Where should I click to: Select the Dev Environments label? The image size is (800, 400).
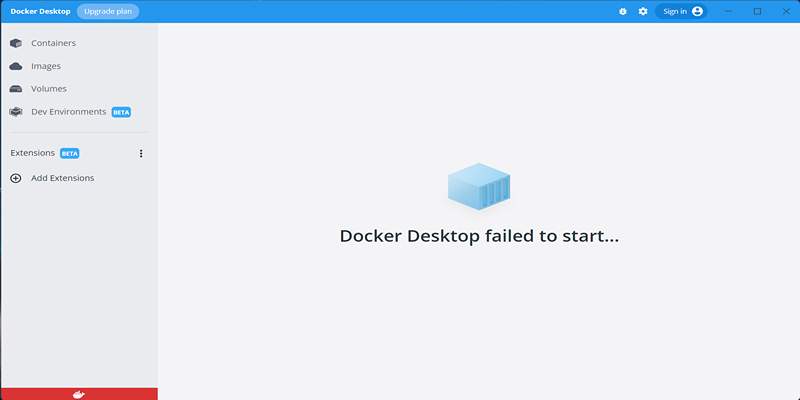(68, 112)
